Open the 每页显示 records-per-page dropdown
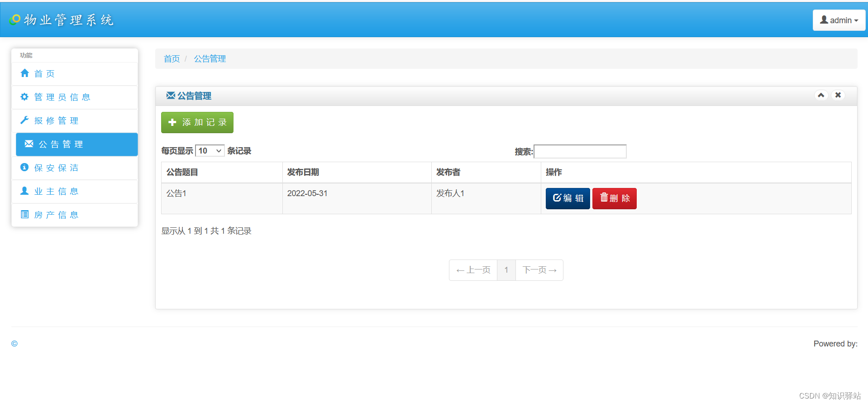Image resolution: width=868 pixels, height=404 pixels. coord(210,151)
